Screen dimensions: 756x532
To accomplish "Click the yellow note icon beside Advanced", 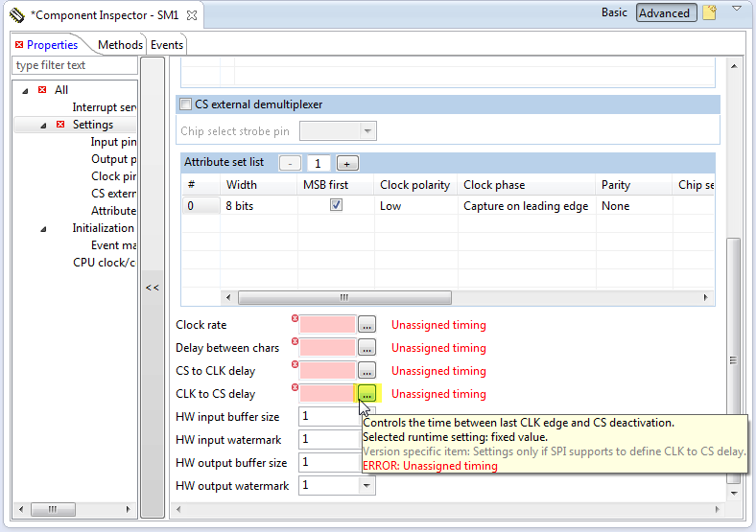I will [x=709, y=12].
